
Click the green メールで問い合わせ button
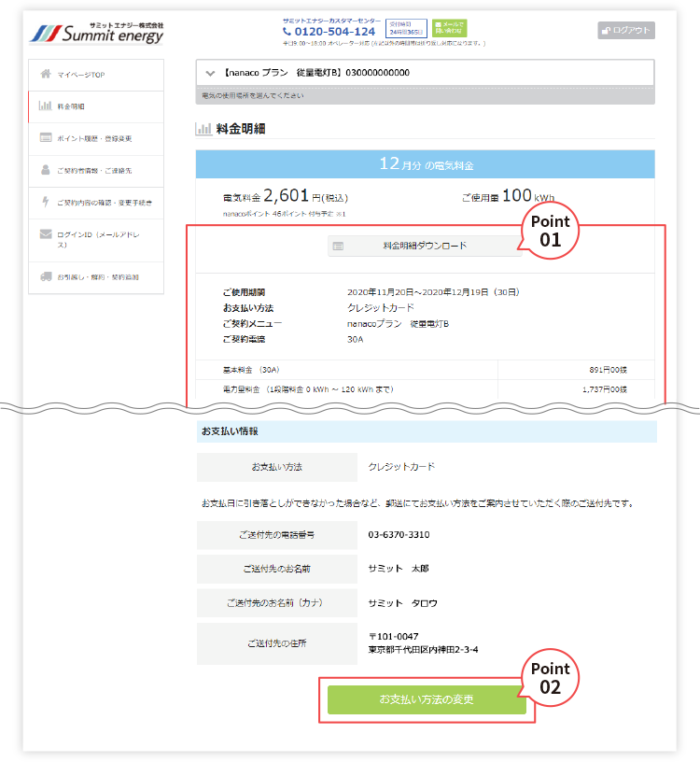pyautogui.click(x=450, y=28)
